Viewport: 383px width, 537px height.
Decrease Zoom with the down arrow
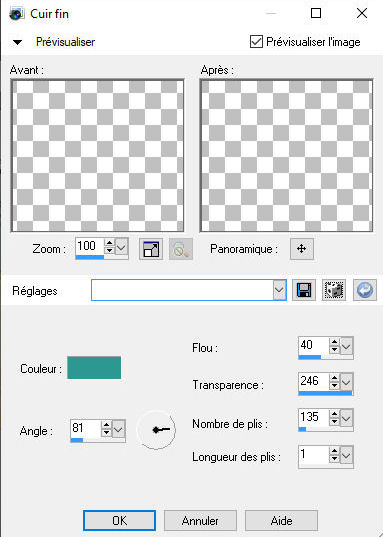(x=109, y=250)
